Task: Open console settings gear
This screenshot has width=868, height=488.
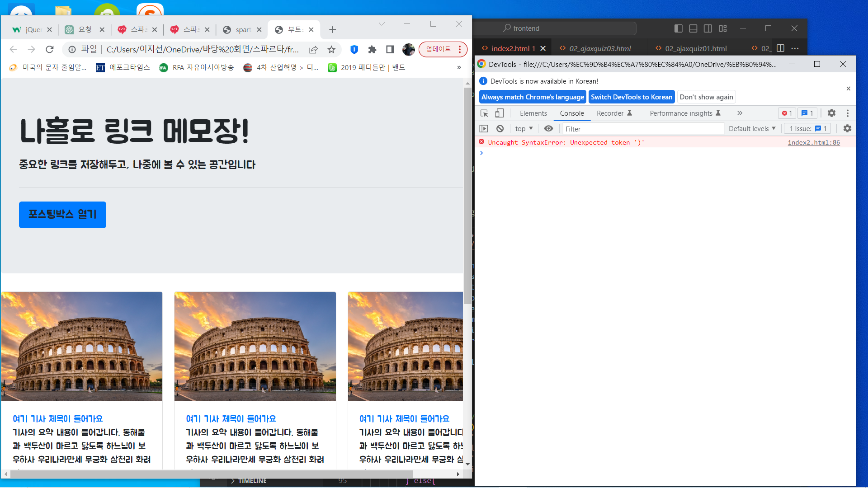Action: pyautogui.click(x=847, y=129)
